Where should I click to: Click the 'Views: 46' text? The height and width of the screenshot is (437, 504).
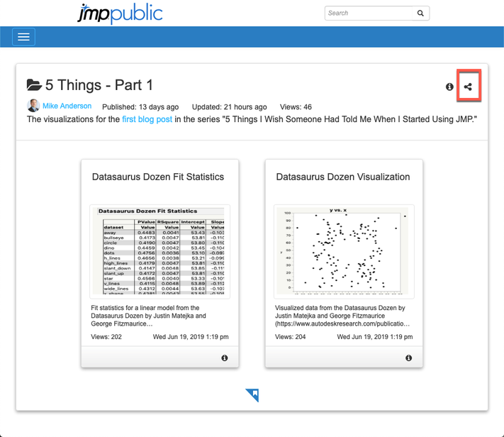296,107
